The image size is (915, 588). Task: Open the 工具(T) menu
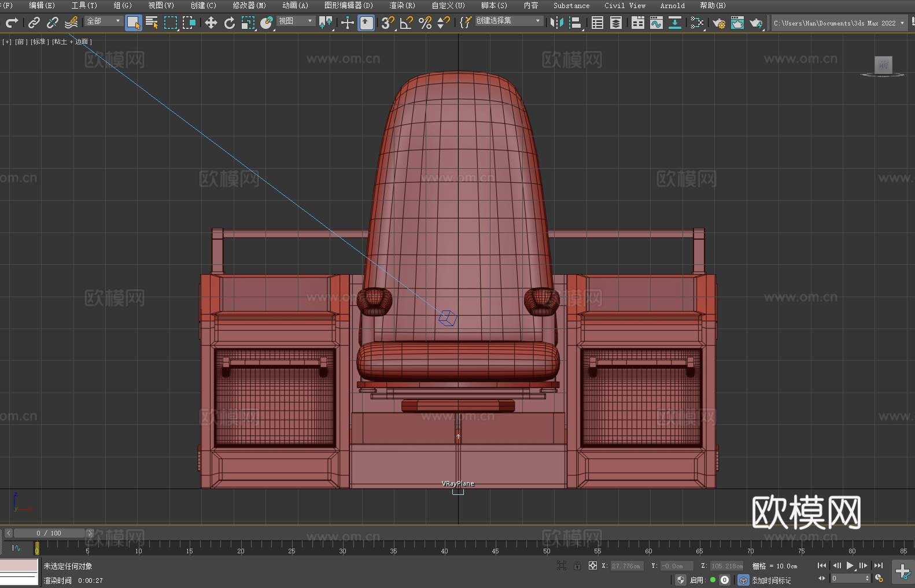point(84,5)
